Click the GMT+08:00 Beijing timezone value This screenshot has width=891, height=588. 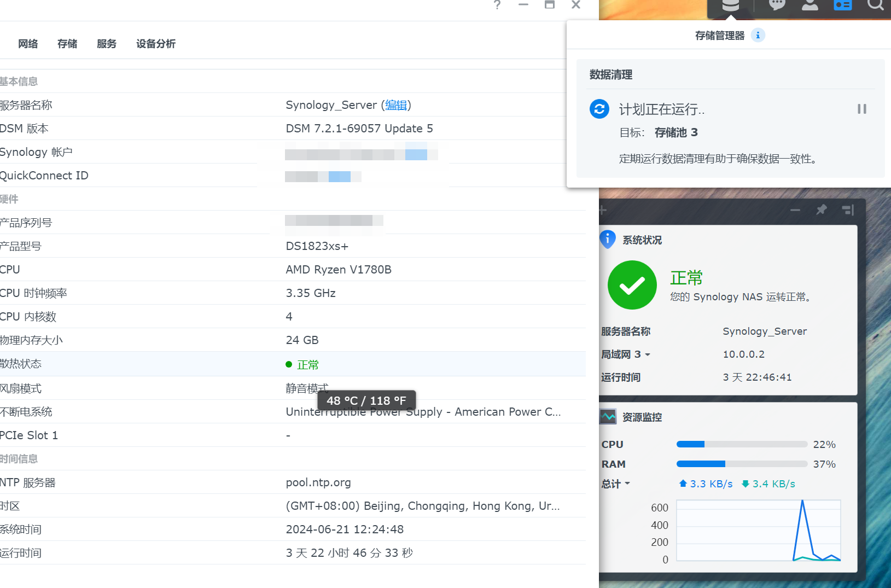(x=423, y=506)
